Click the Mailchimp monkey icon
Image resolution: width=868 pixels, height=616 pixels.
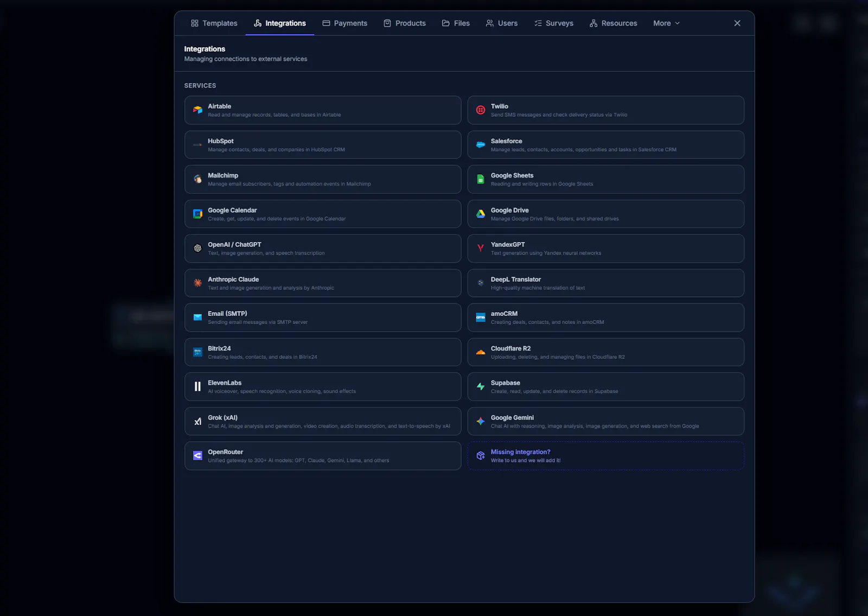[197, 179]
